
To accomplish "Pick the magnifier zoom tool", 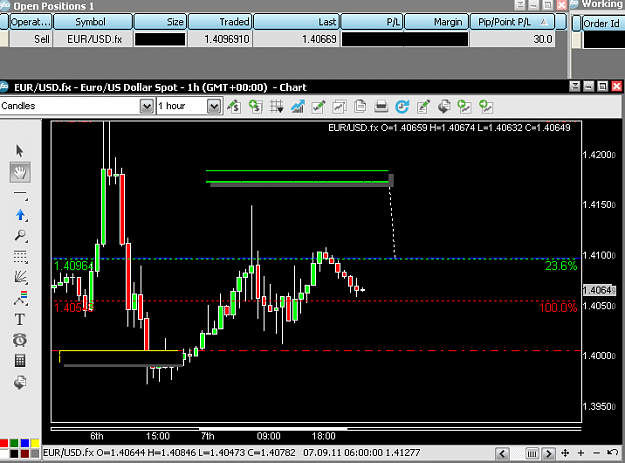I will pos(20,236).
